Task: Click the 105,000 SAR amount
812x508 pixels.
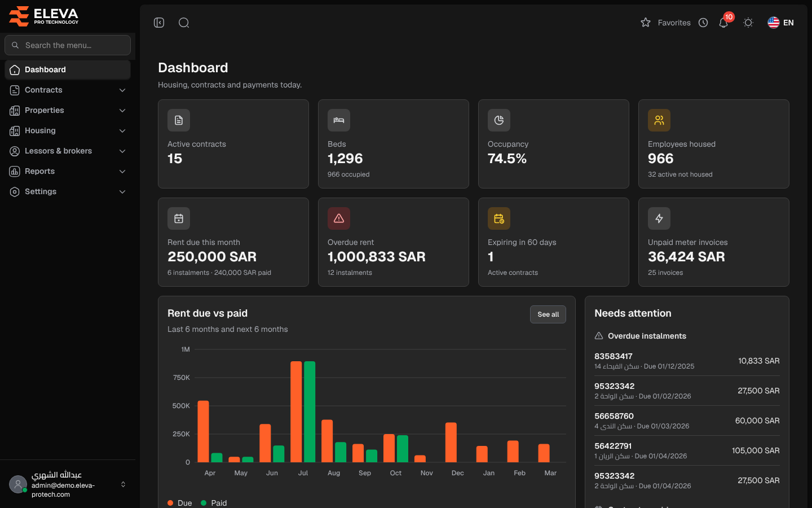Action: pos(756,450)
